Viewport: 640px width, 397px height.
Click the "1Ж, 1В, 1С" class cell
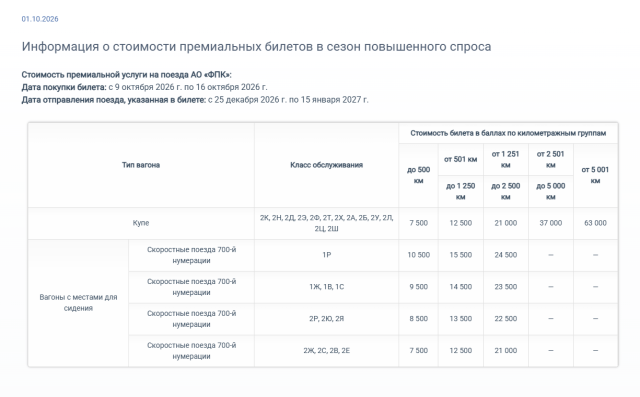(x=327, y=287)
